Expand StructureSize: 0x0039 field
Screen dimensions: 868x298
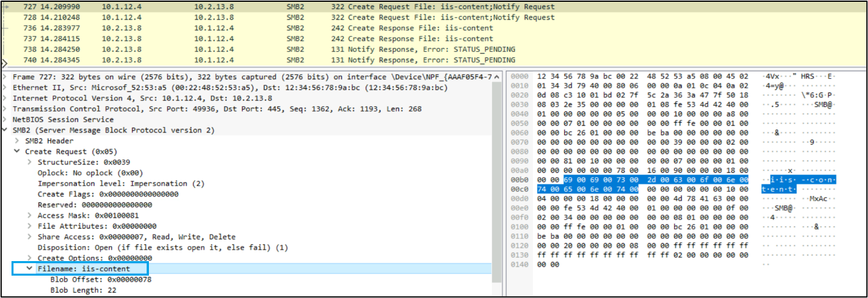coord(29,162)
